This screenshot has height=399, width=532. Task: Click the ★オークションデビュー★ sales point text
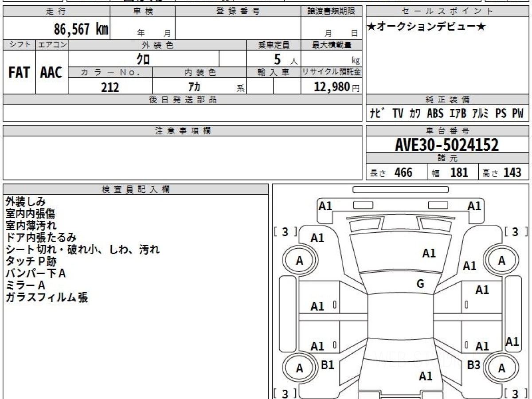pos(426,27)
